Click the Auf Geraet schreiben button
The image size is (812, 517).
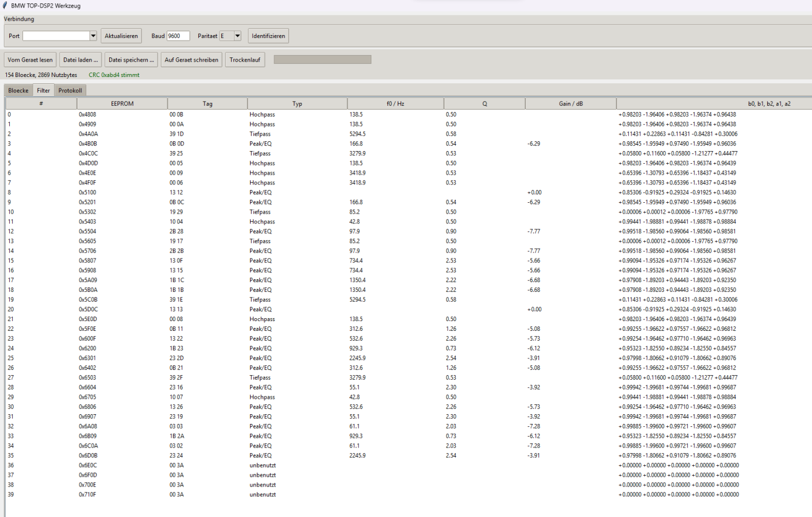[x=191, y=60]
